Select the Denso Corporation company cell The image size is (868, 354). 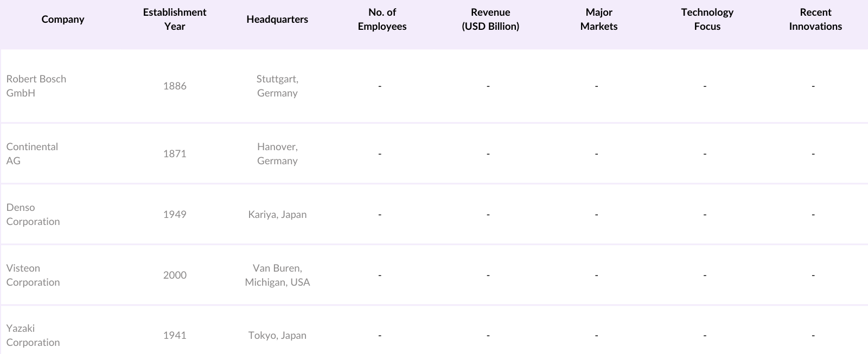click(33, 214)
